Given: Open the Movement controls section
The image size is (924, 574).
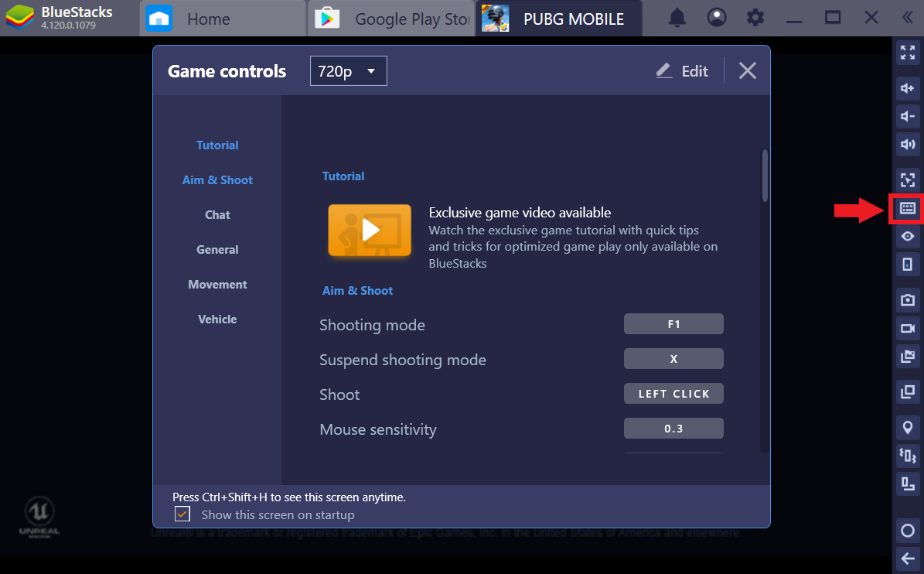Looking at the screenshot, I should point(217,284).
